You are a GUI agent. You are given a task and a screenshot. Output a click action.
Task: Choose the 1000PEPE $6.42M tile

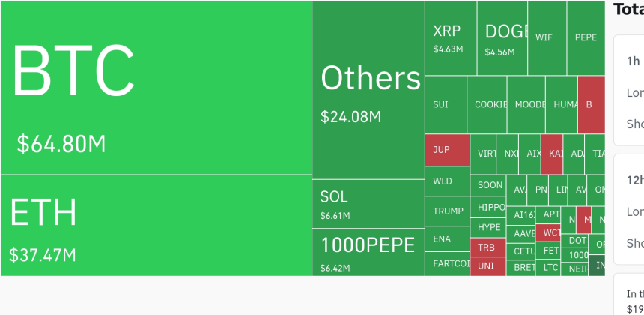pyautogui.click(x=368, y=252)
